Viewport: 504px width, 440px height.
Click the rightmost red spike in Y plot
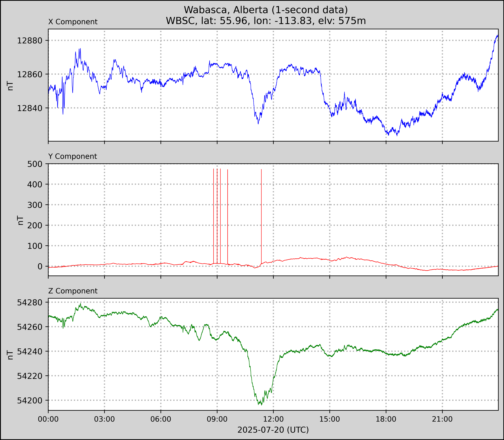tap(261, 216)
